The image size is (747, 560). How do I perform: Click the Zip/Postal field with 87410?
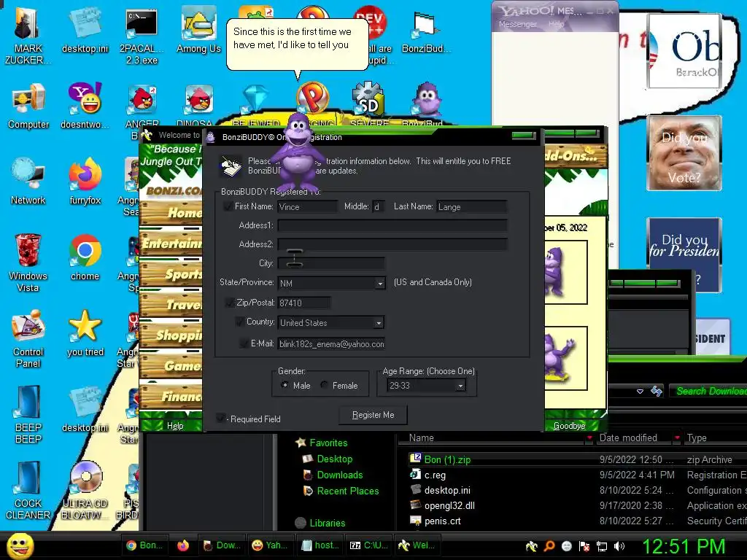pyautogui.click(x=304, y=303)
